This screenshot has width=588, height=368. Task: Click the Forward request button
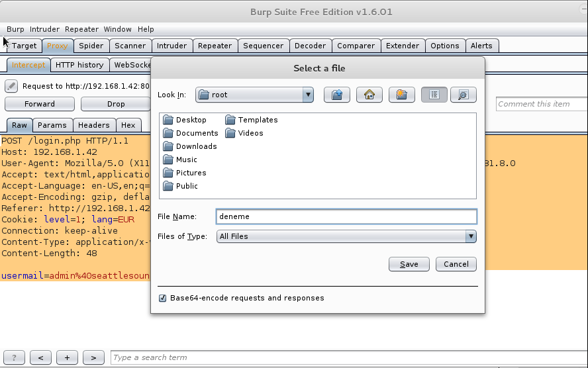tap(40, 104)
